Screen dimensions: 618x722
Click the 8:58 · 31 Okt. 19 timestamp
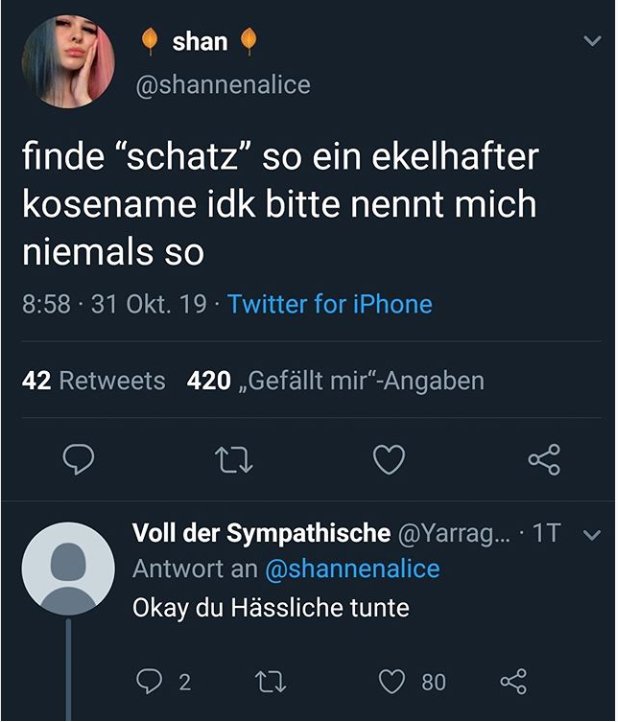pyautogui.click(x=115, y=303)
